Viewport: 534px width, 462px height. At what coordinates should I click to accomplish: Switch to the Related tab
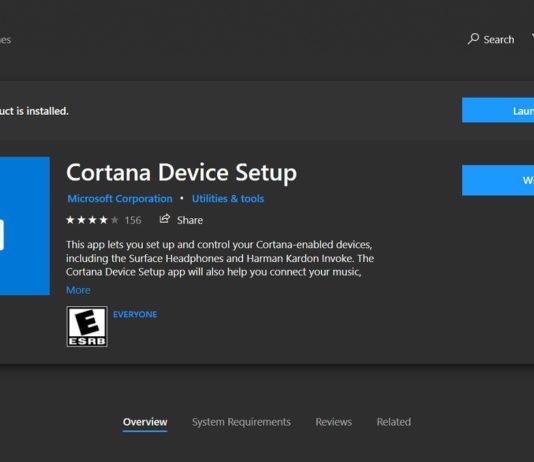pos(394,422)
